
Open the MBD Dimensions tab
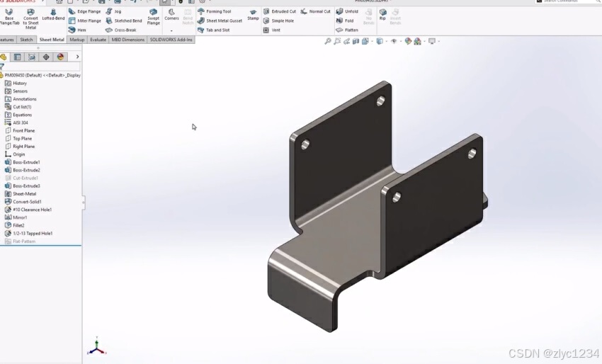[128, 40]
